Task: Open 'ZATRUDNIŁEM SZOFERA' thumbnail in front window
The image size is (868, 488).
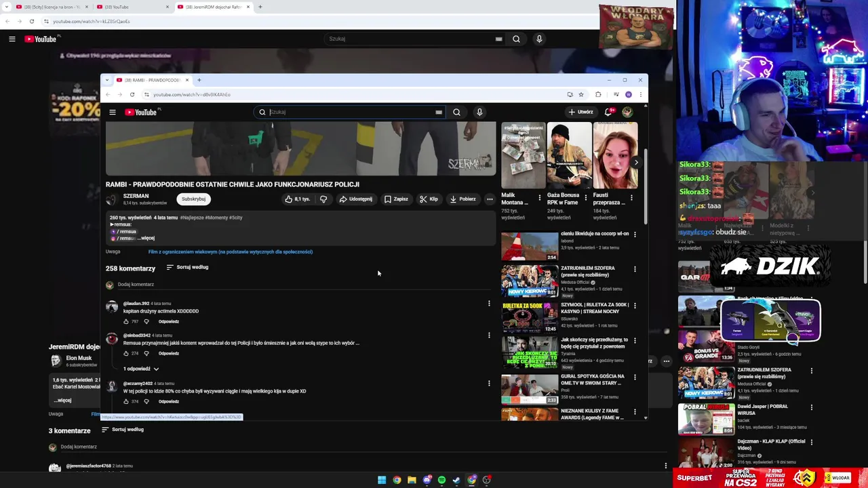Action: tap(530, 281)
